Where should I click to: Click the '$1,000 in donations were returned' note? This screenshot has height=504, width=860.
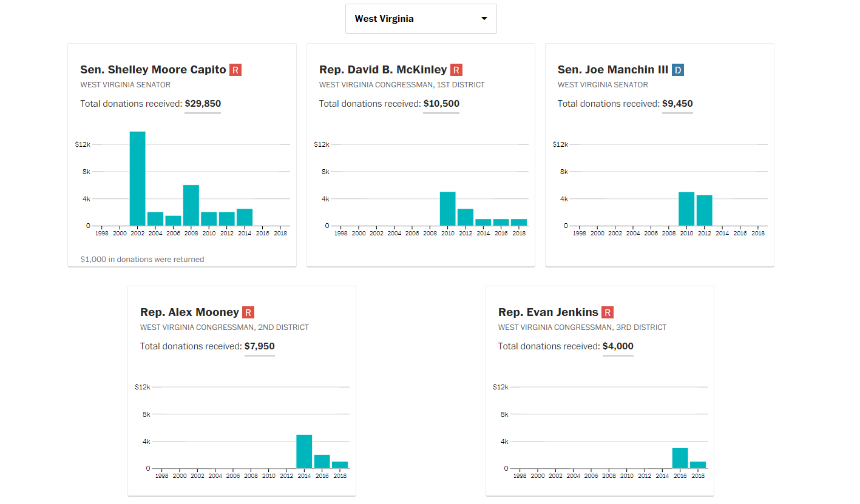pos(142,259)
